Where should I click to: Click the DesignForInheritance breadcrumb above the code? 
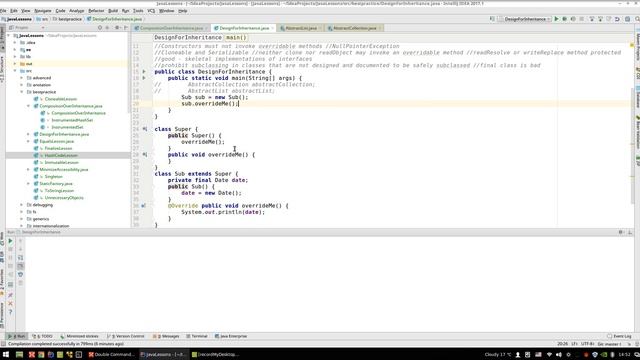[188, 38]
